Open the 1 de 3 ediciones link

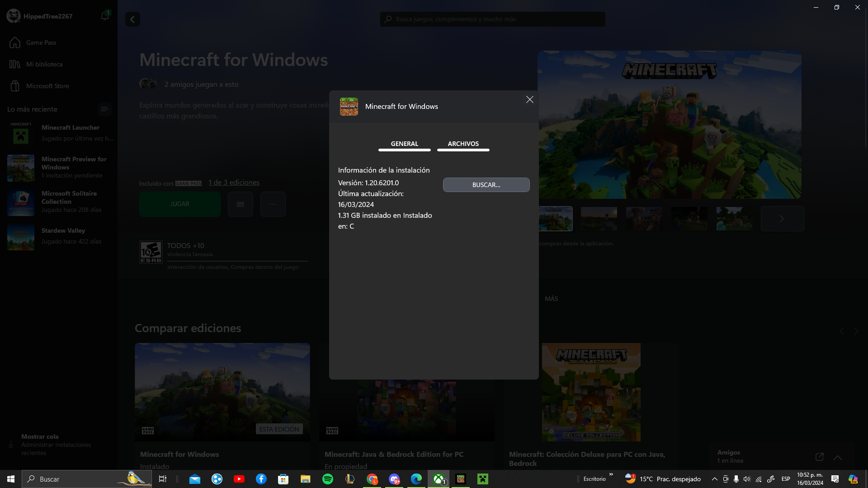coord(234,183)
